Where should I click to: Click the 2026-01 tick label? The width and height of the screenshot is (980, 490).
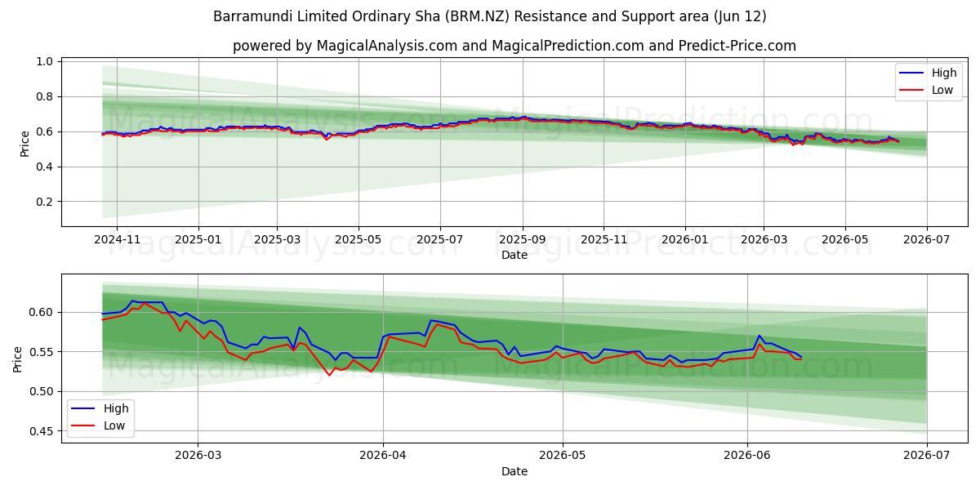coord(685,239)
